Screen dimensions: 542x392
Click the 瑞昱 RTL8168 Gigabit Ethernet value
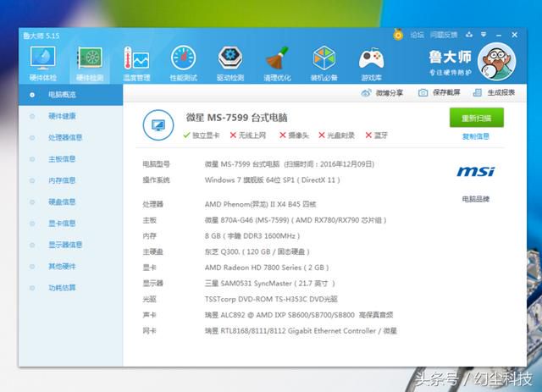pyautogui.click(x=301, y=331)
